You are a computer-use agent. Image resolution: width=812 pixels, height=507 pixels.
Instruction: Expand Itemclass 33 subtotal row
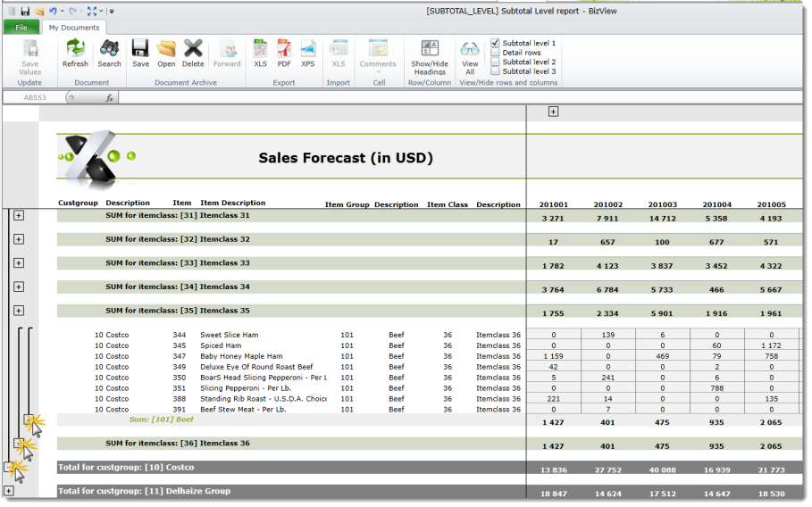[x=19, y=262]
